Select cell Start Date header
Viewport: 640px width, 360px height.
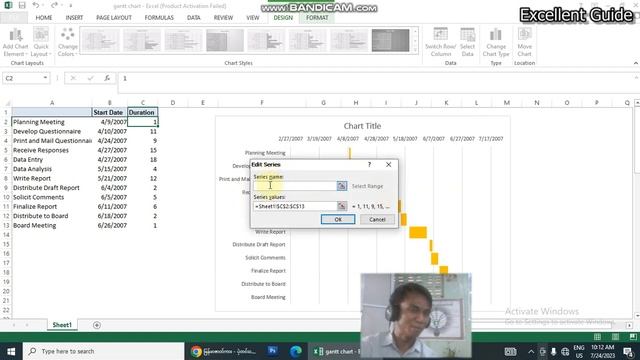(x=109, y=112)
